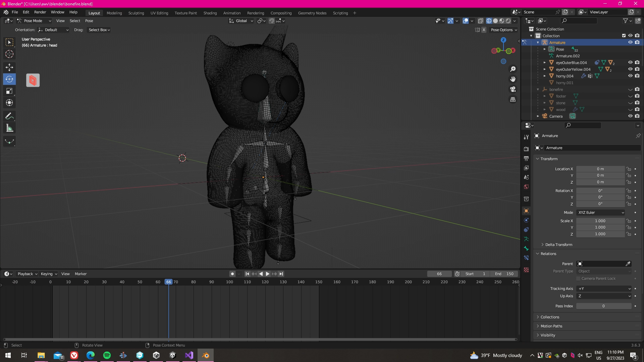
Task: Click the zoom magnifier viewport icon
Action: (513, 69)
